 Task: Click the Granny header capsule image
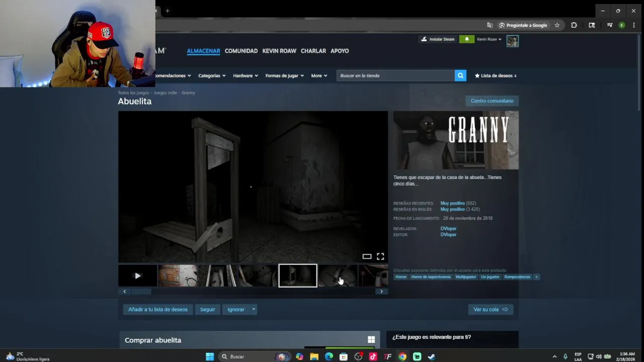click(456, 140)
